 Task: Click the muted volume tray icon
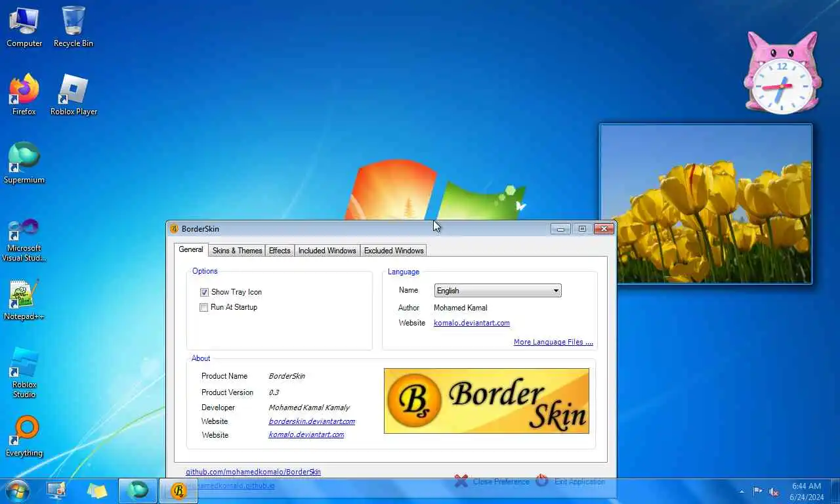click(x=774, y=492)
